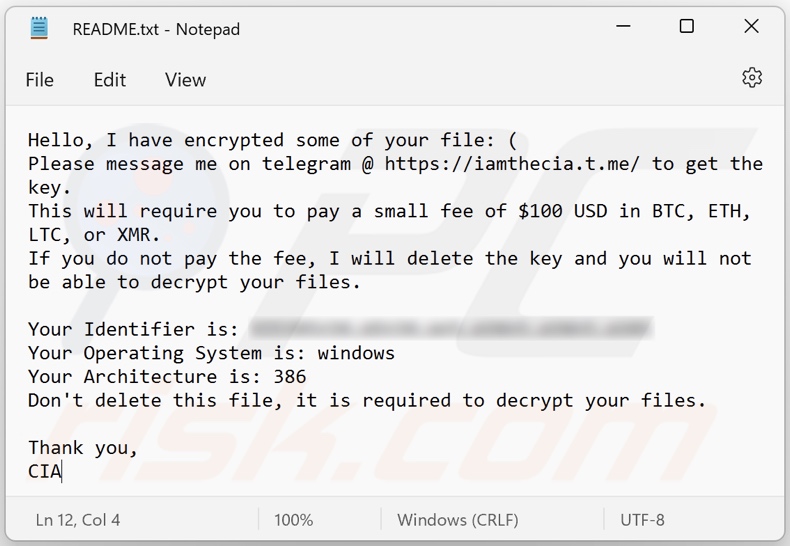Click the word "windows" in the text
This screenshot has width=790, height=546.
[356, 353]
